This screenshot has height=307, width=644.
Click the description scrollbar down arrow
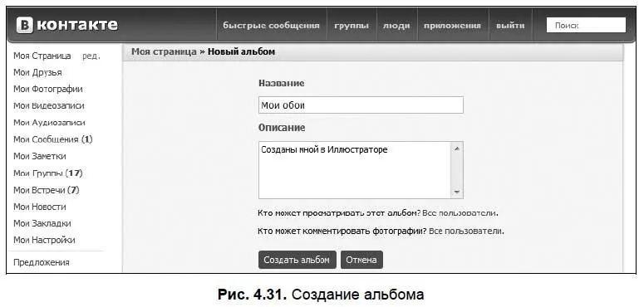click(457, 192)
